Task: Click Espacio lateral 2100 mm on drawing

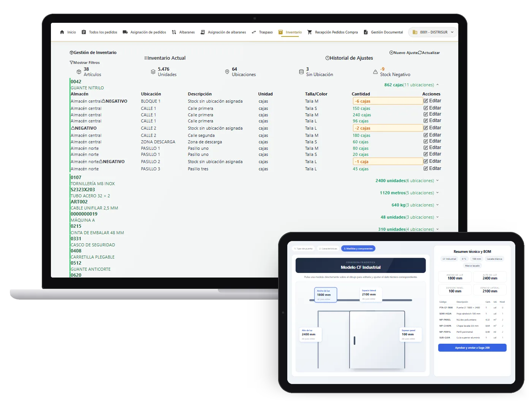Action: pyautogui.click(x=370, y=294)
